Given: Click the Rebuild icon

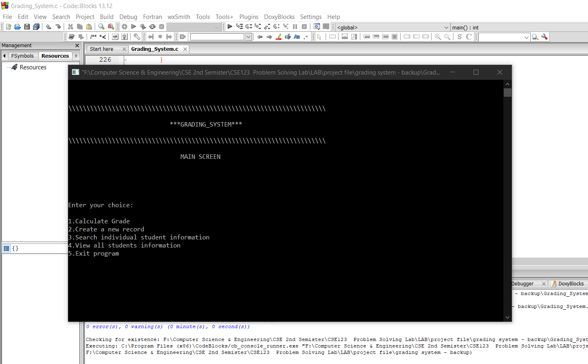Looking at the screenshot, I should point(152,27).
